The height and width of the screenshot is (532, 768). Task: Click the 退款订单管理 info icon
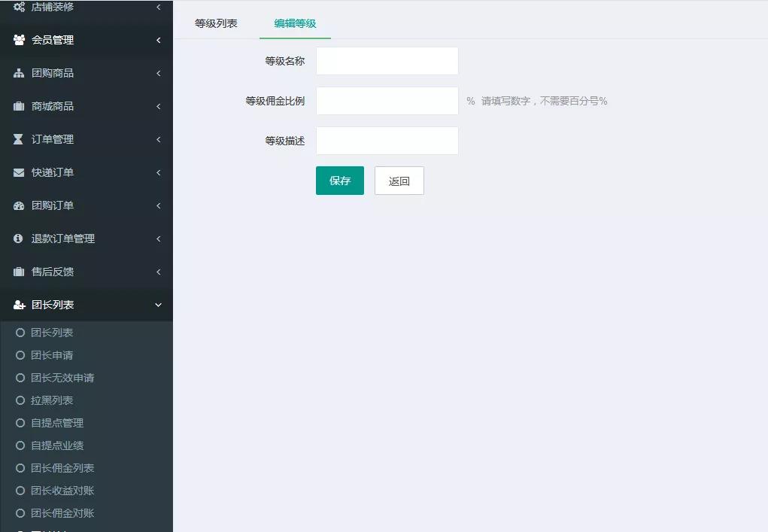18,239
